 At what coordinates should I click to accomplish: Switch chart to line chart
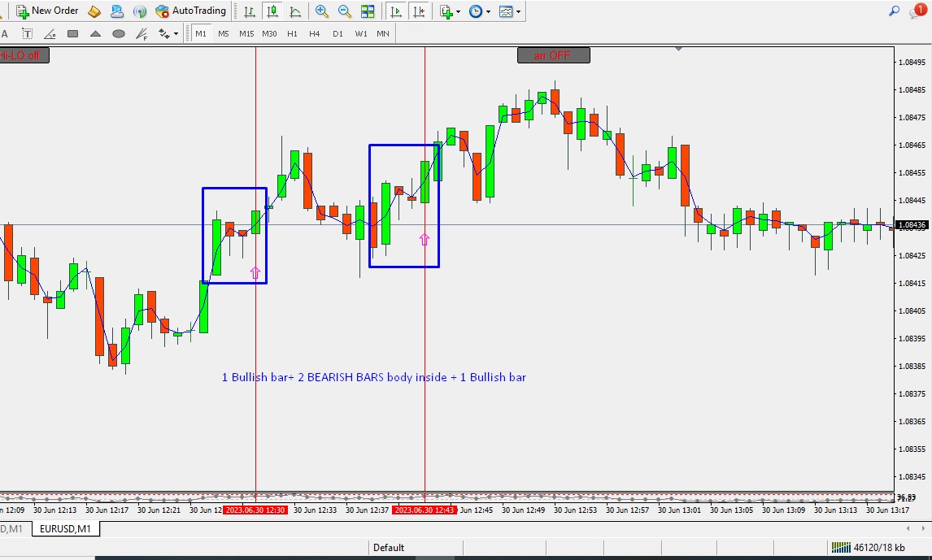pos(295,11)
